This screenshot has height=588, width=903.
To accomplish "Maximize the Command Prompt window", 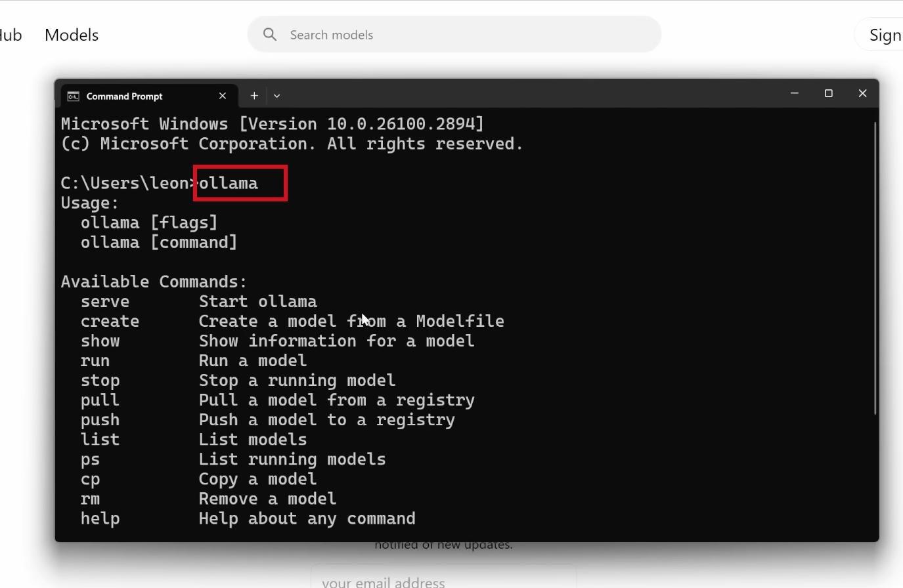I will click(828, 93).
